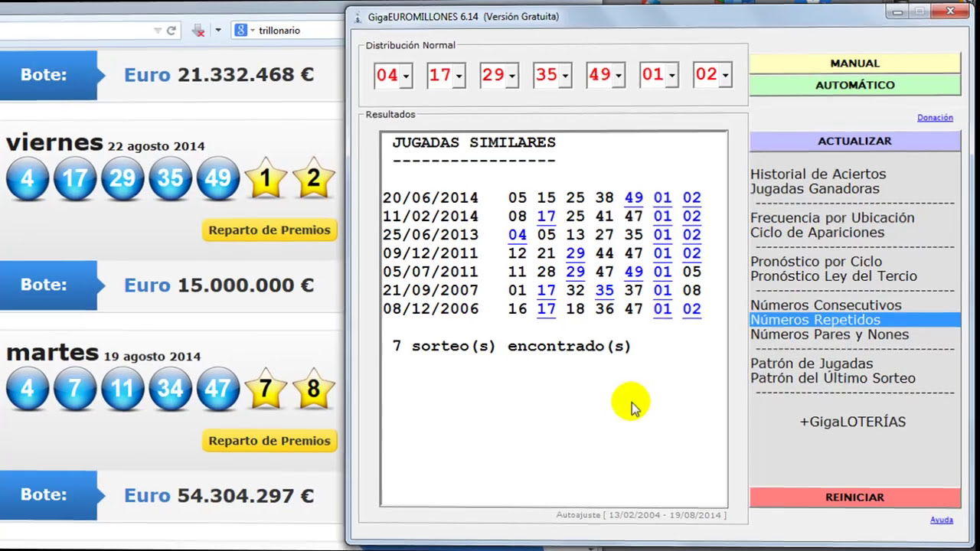980x551 pixels.
Task: Click ball 17 in viernes draw
Action: point(75,178)
